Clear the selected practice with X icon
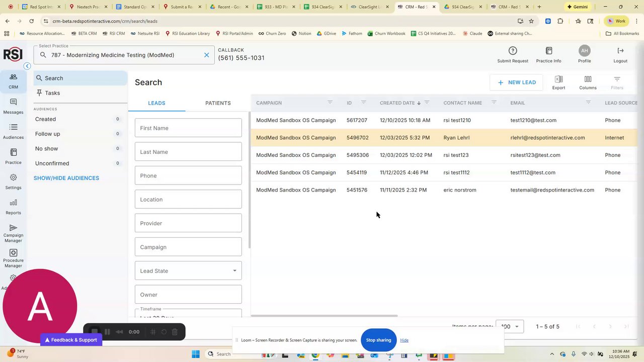The image size is (644, 362). (x=206, y=55)
